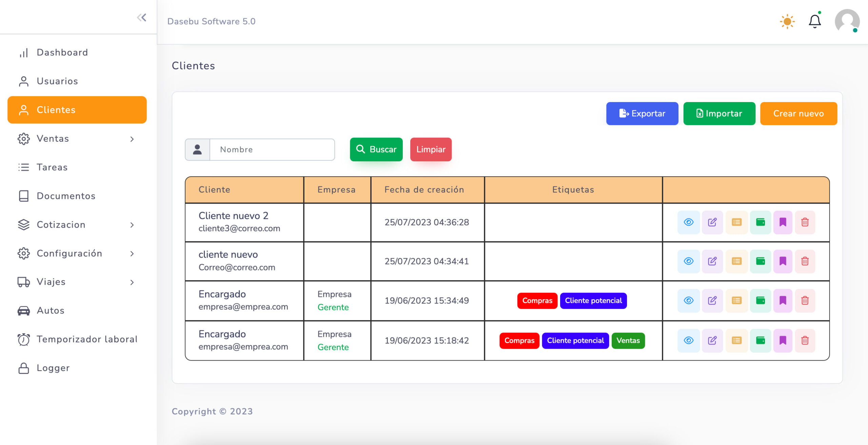
Task: Edit Encargado 15:18:42 row pencil icon
Action: pos(712,341)
